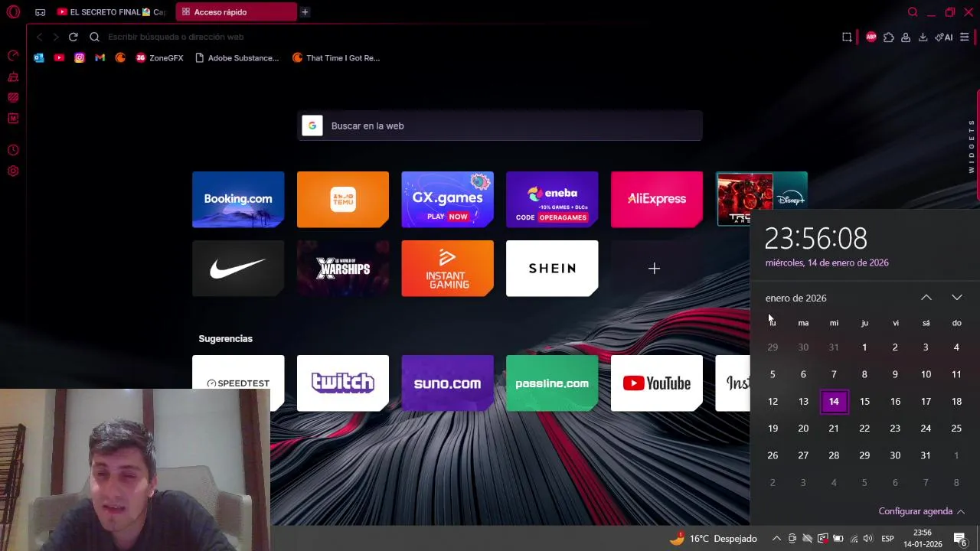Open the Adobe Substance bookmark
Image resolution: width=980 pixels, height=551 pixels.
click(237, 58)
